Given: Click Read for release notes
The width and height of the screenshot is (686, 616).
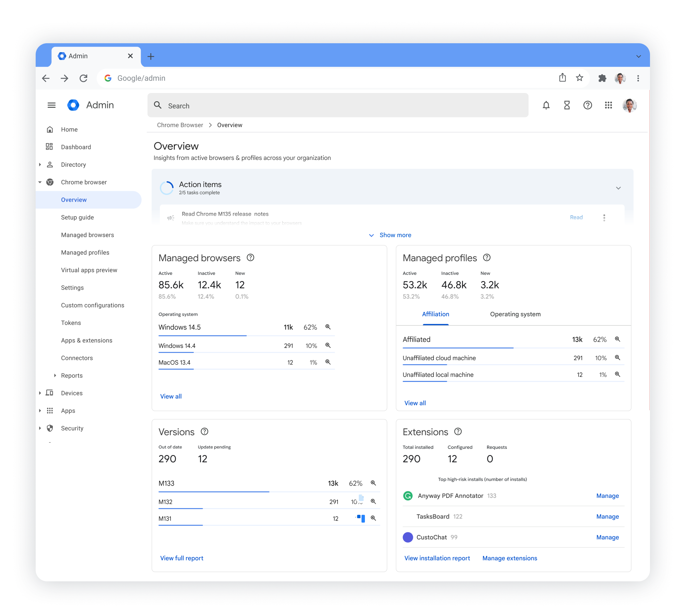Looking at the screenshot, I should tap(576, 218).
